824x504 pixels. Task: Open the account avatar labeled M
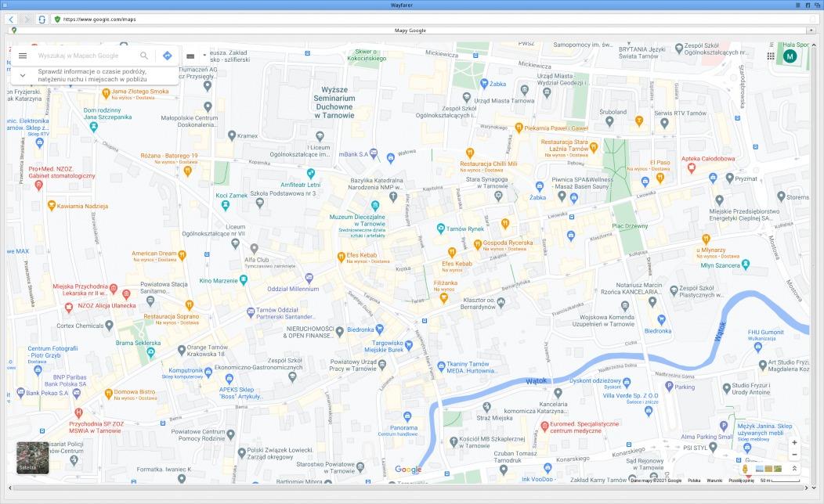coord(790,56)
